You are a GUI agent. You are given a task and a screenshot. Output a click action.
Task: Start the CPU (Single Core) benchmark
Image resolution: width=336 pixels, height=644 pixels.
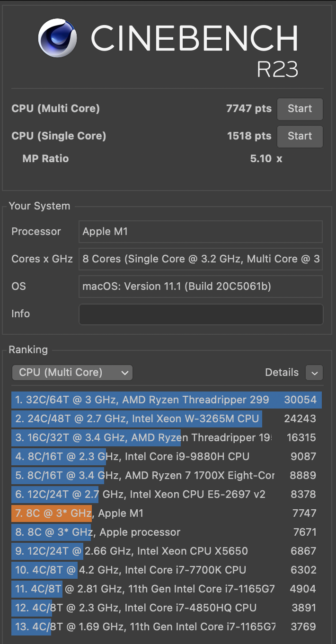300,136
